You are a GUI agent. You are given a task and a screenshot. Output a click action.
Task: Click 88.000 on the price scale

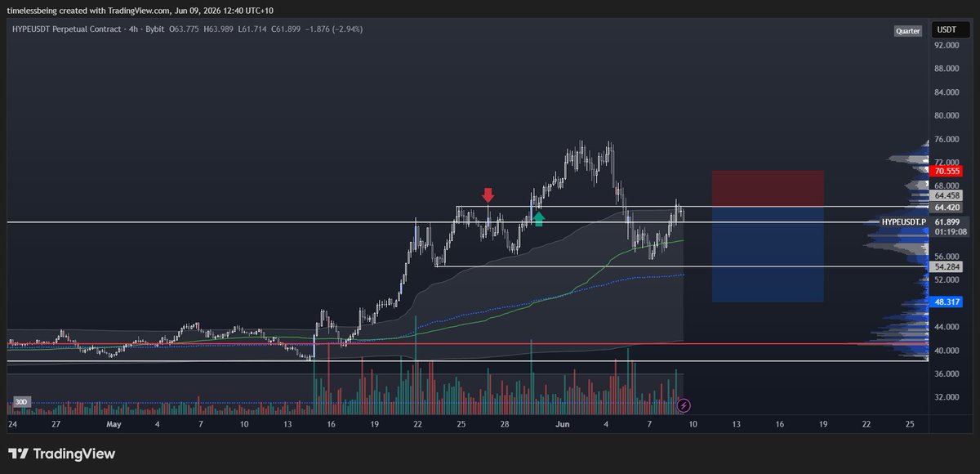pyautogui.click(x=947, y=69)
